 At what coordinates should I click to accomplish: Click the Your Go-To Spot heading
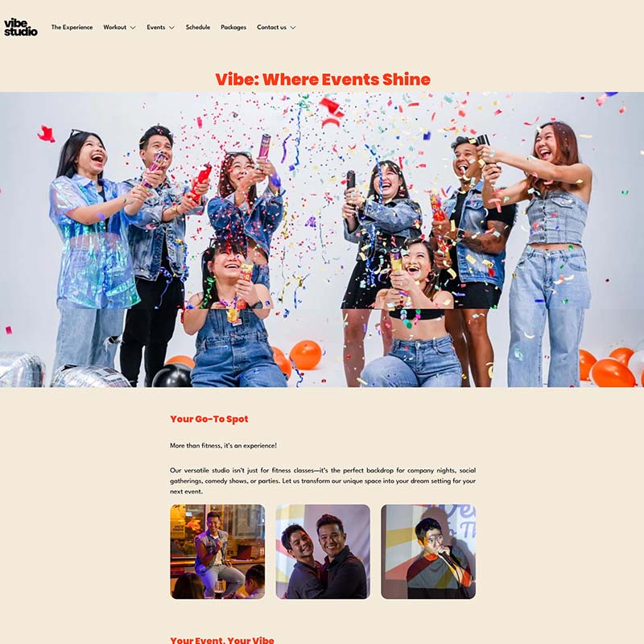[x=209, y=419]
